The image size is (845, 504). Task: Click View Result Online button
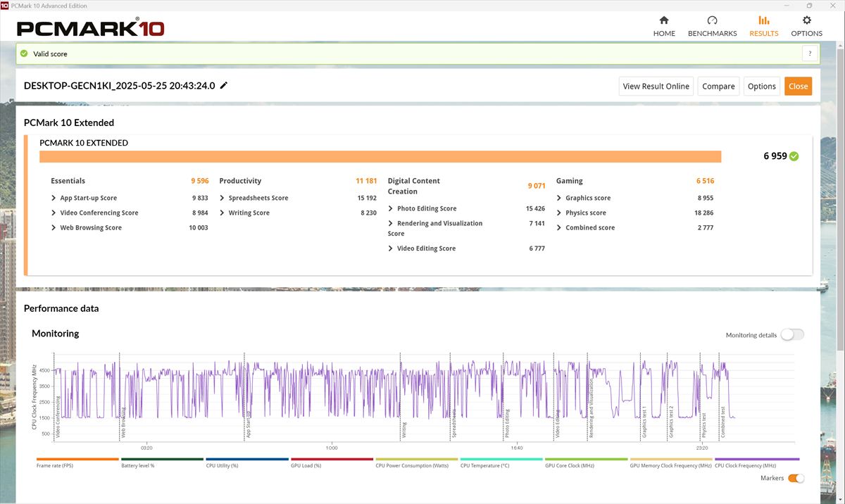click(656, 86)
